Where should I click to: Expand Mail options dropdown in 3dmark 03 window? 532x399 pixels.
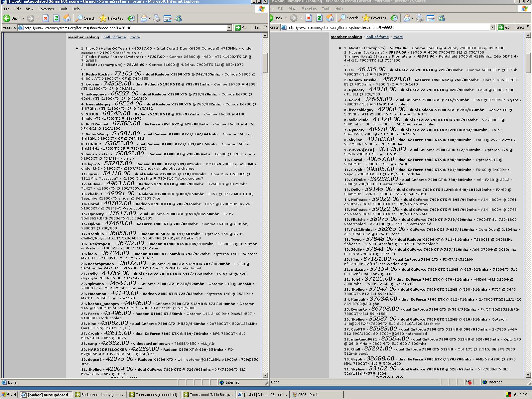click(412, 18)
